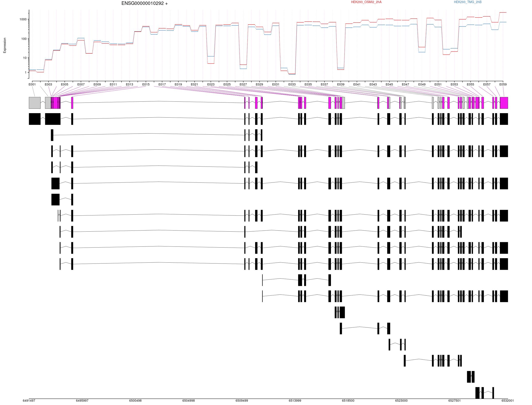Image resolution: width=532 pixels, height=405 pixels.
Task: Click genomic coordinate 6504998
Action: 188,401
